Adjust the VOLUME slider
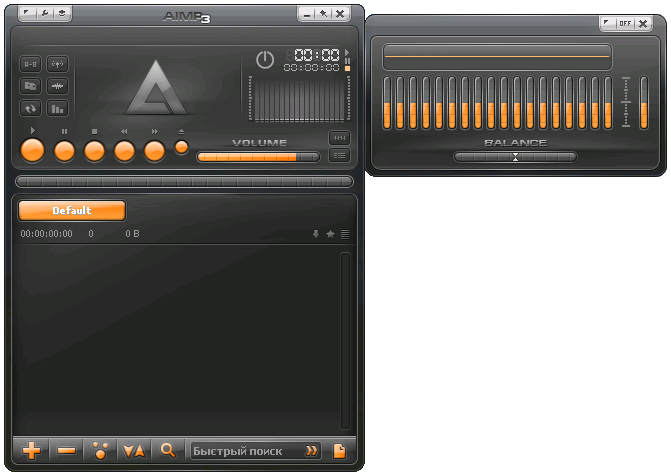This screenshot has height=476, width=671. coord(258,157)
